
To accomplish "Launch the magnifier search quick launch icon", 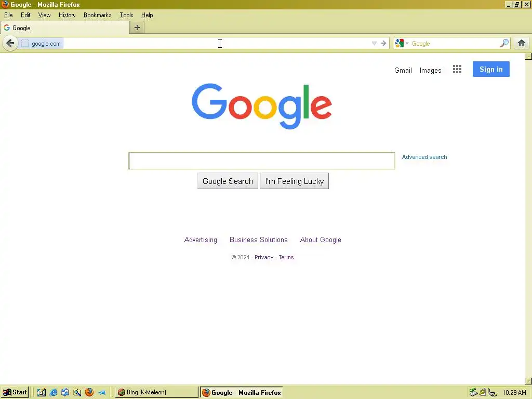I will (77, 392).
